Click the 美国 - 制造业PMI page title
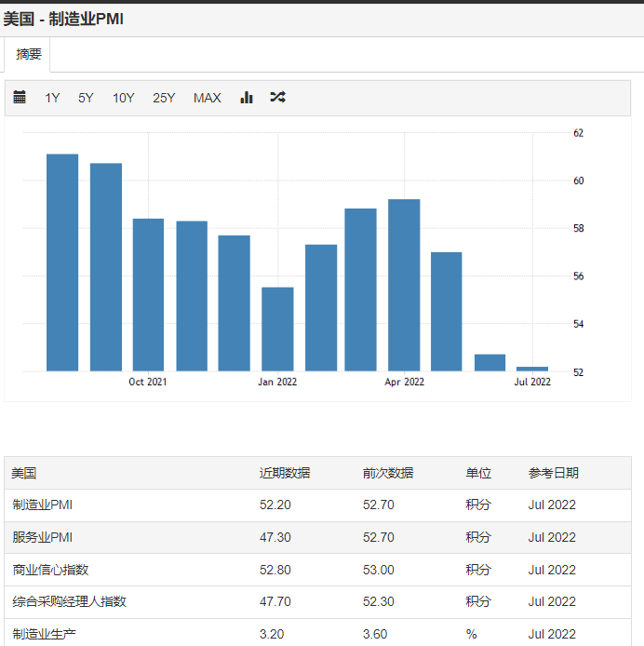This screenshot has width=644, height=646. click(x=63, y=19)
